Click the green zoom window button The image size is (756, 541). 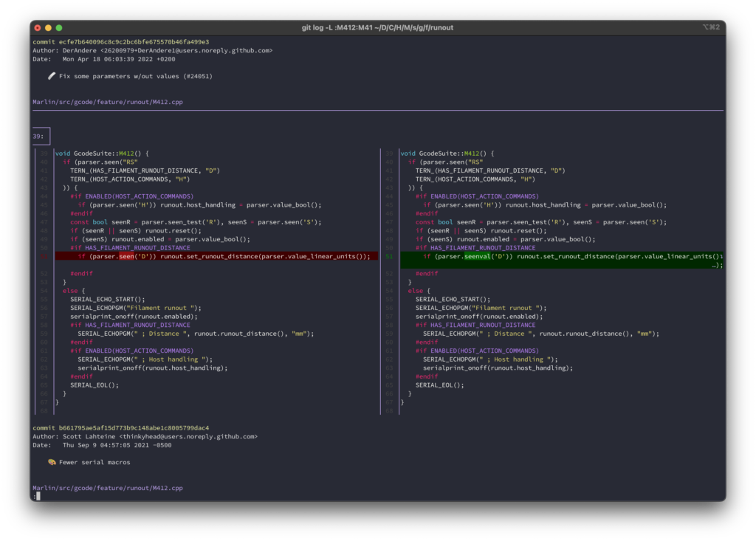click(x=59, y=27)
